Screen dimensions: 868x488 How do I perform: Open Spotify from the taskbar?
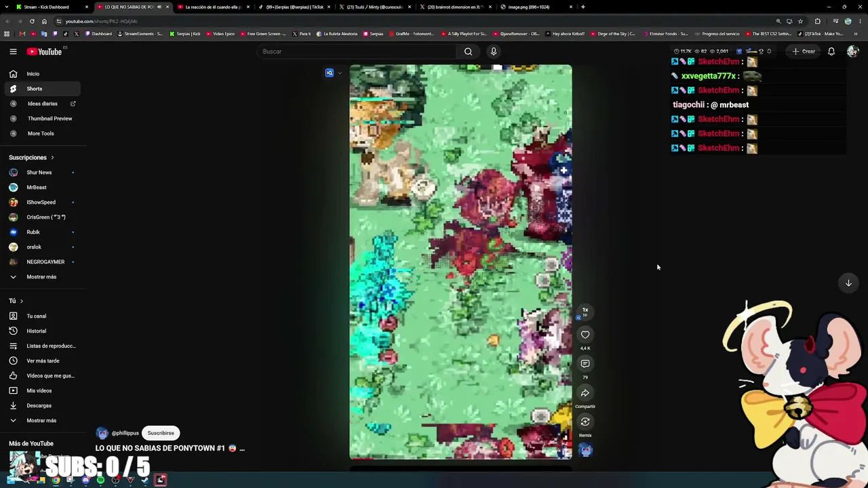click(x=100, y=481)
